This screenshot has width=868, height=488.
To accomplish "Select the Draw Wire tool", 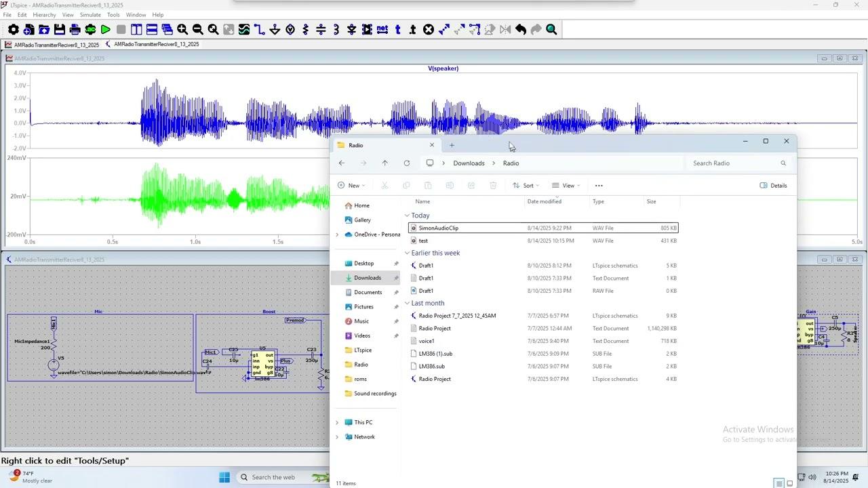I will (260, 29).
